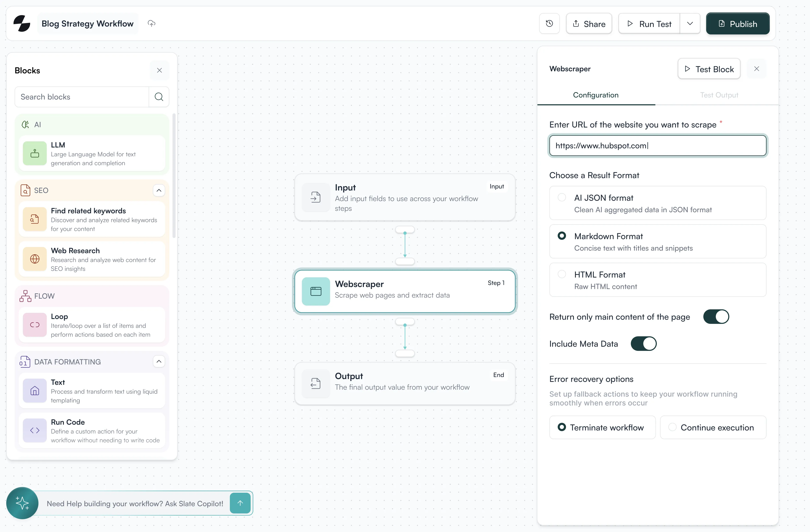Screen dimensions: 810x532
Task: Open the version history icon
Action: (x=549, y=23)
